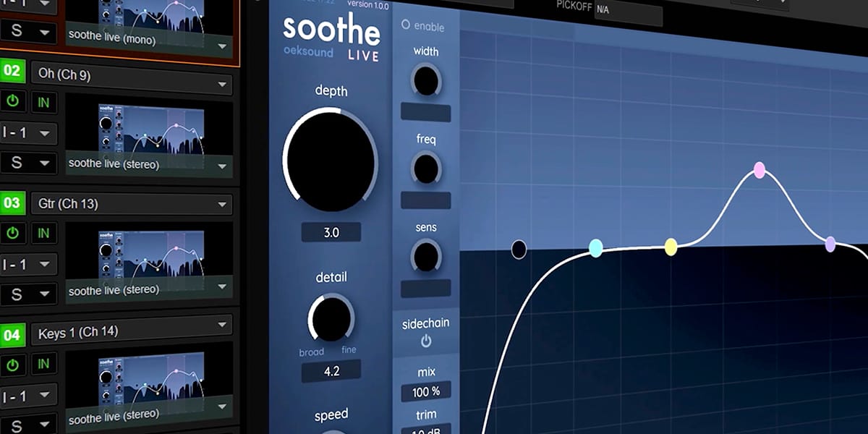Toggle IN button on slot 03
Image resolution: width=868 pixels, height=434 pixels.
[43, 233]
